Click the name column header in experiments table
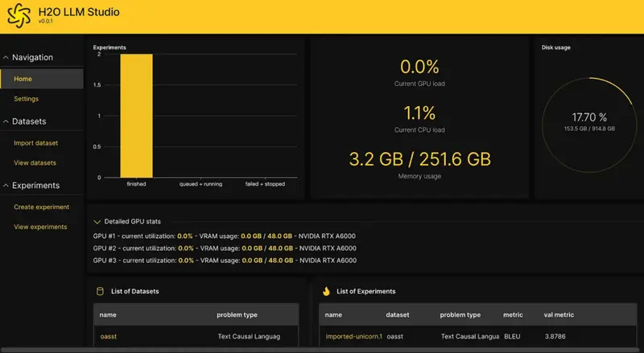Screen dimensions: 644x353 pos(333,315)
